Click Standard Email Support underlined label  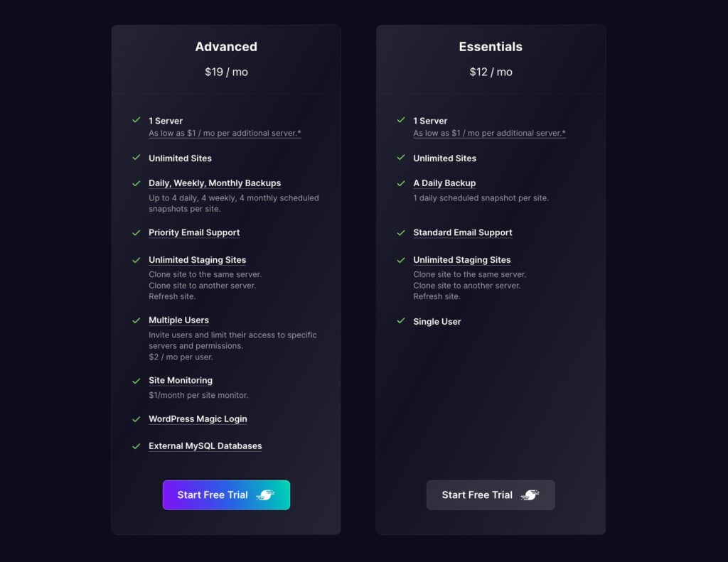(x=463, y=232)
